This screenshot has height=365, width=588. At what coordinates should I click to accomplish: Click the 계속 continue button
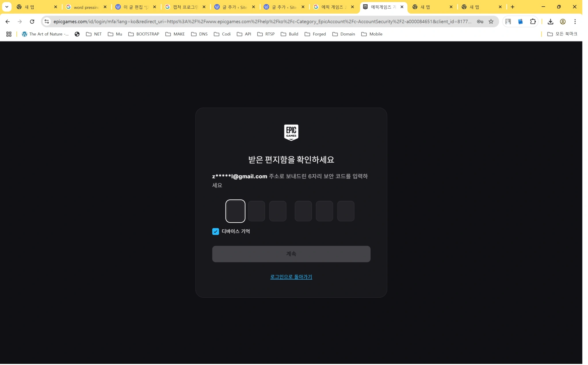(291, 254)
